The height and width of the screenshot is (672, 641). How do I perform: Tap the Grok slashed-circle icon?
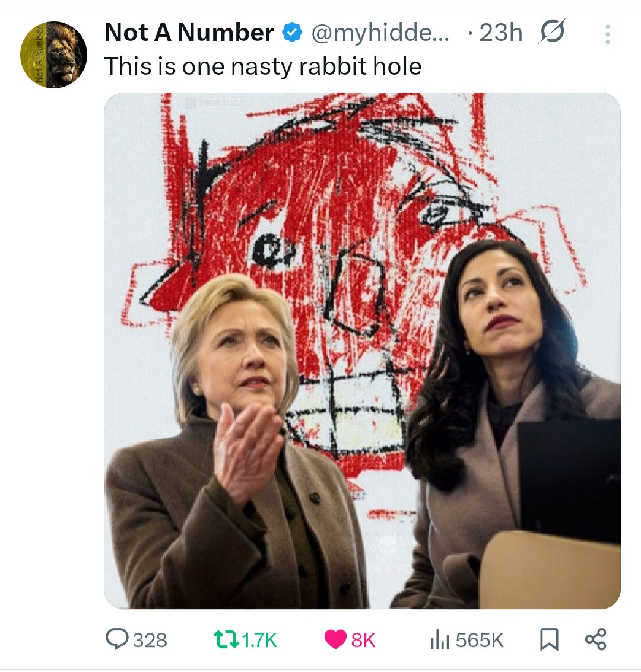point(552,32)
